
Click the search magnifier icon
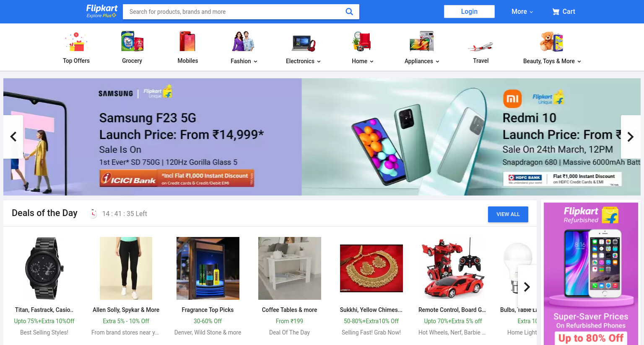pyautogui.click(x=349, y=12)
